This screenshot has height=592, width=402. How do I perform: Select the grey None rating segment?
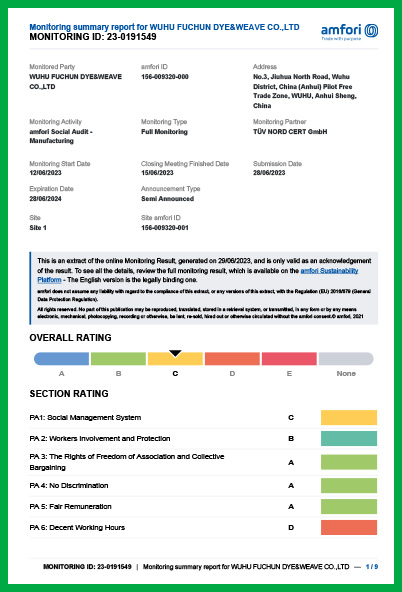coord(346,359)
